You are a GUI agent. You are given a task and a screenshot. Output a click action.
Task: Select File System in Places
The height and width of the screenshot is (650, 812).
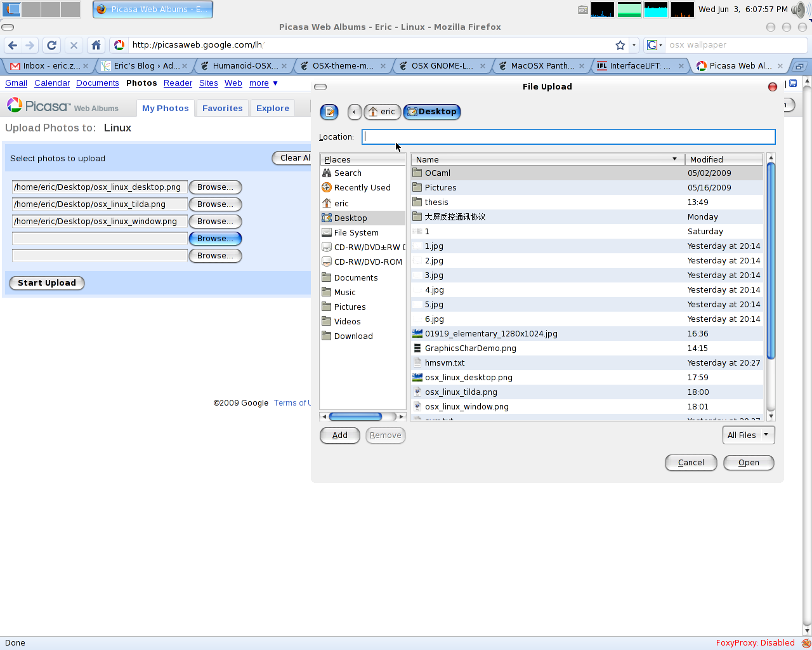point(363,233)
